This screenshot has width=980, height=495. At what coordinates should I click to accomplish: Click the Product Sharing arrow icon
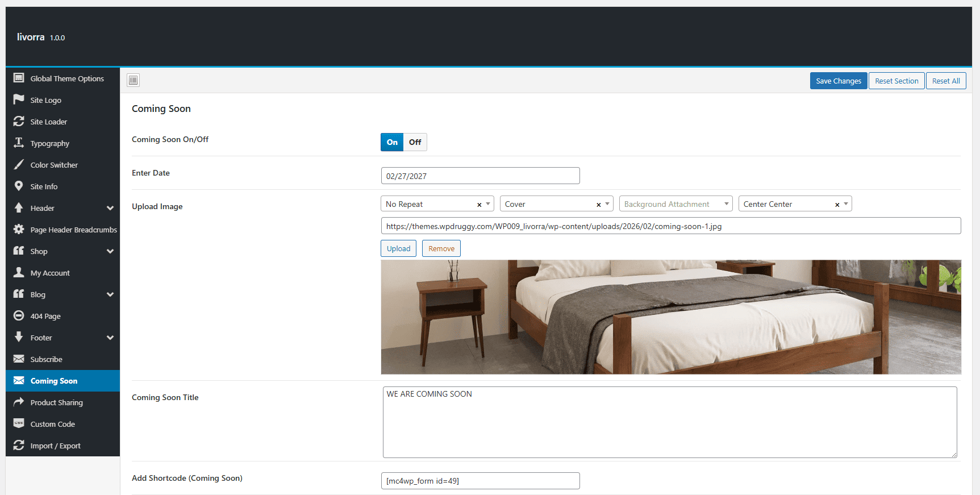tap(19, 402)
